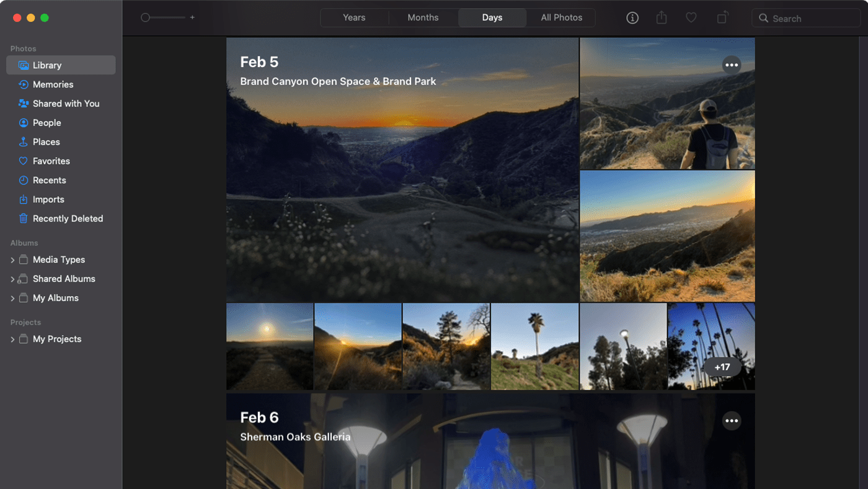Open the Feb 5 more options button
Image resolution: width=868 pixels, height=489 pixels.
tap(732, 65)
